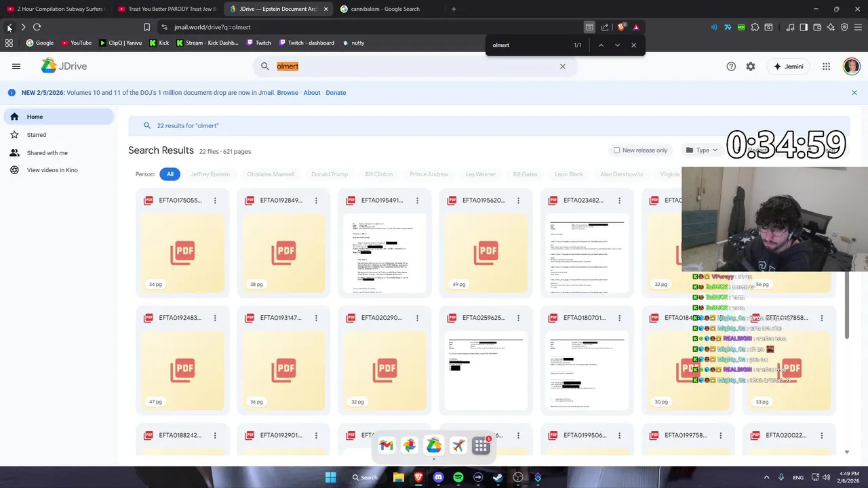Image resolution: width=868 pixels, height=488 pixels.
Task: Open more options for EFTA0195620 file
Action: tap(518, 201)
